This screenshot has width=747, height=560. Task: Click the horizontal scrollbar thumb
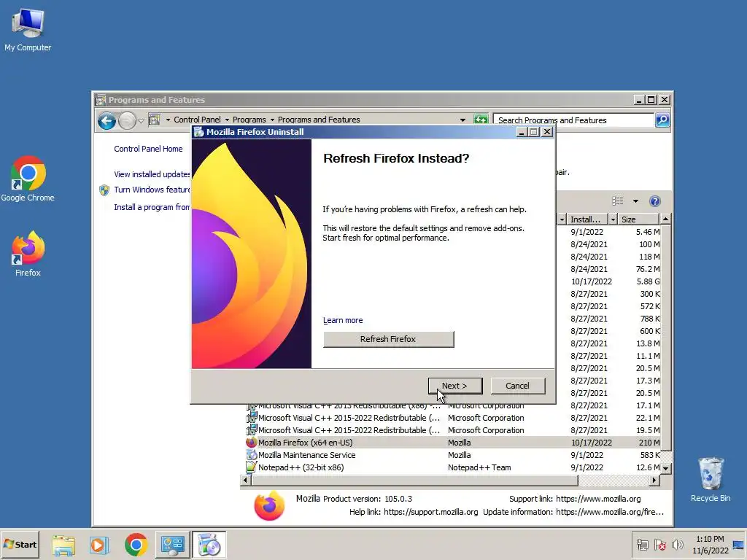[x=414, y=480]
